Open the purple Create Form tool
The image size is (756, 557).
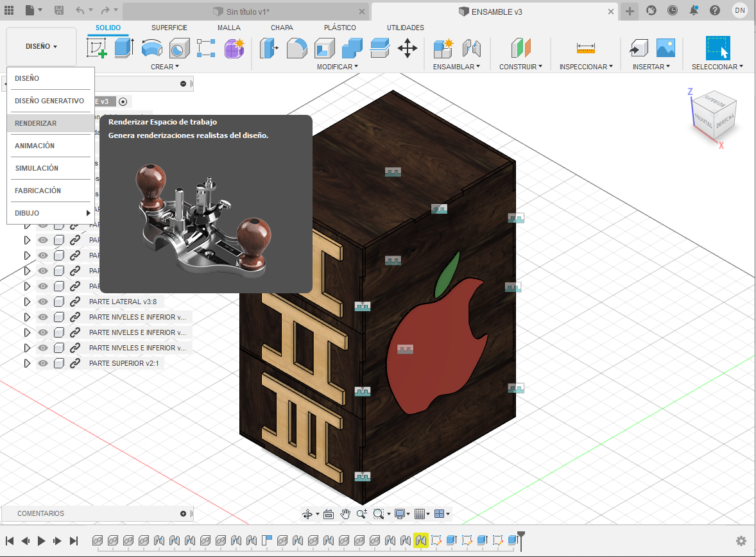[x=234, y=48]
